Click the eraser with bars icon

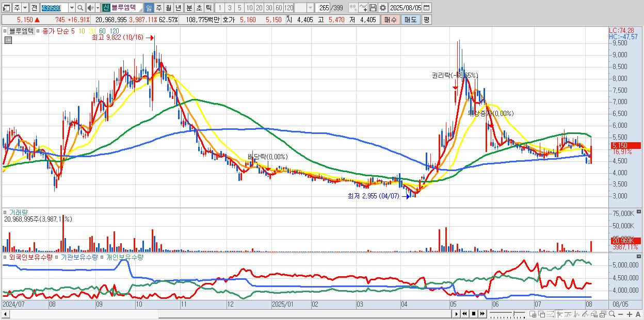click(x=594, y=314)
